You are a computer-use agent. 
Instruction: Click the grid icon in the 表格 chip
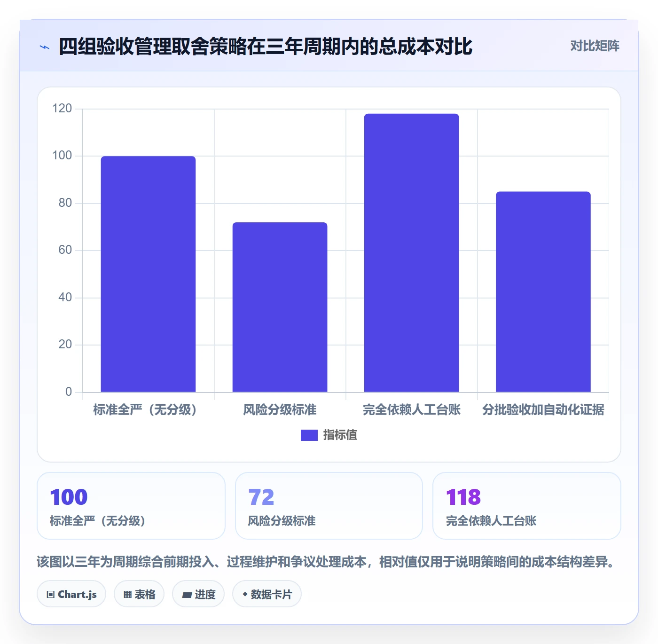point(127,595)
